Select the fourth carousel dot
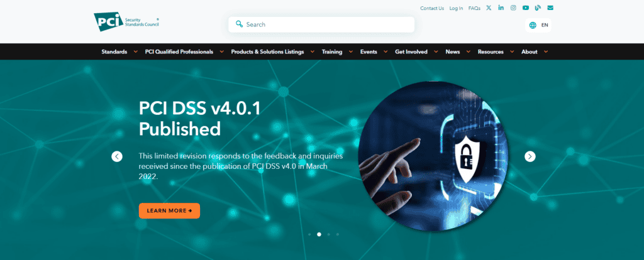644x260 pixels. [338, 235]
